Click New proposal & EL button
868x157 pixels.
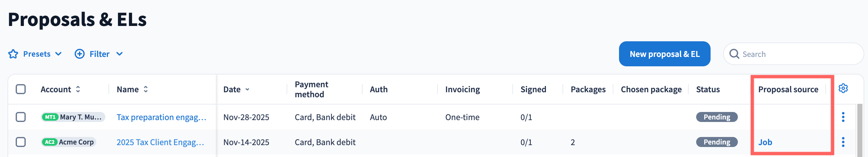pos(664,54)
